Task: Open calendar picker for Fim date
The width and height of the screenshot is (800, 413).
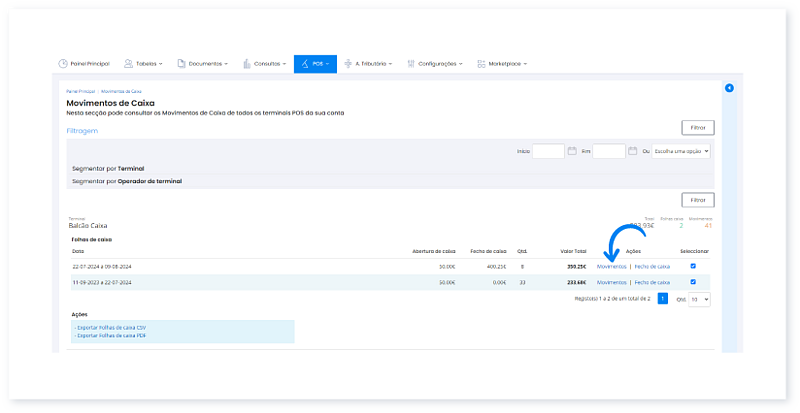Action: coord(632,151)
